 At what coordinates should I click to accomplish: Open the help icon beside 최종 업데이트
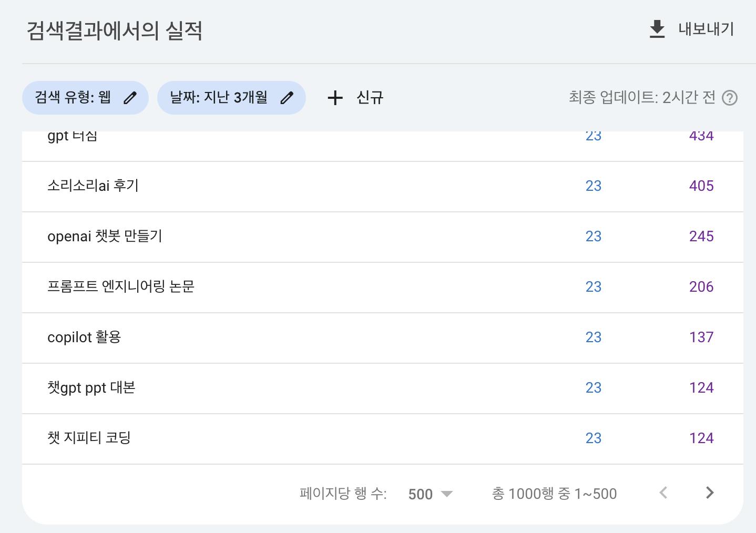[730, 98]
